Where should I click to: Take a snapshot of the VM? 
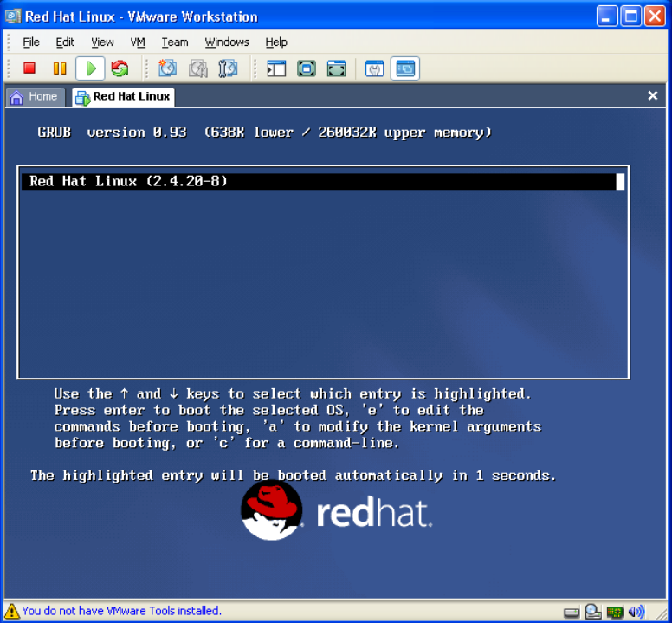coord(168,68)
